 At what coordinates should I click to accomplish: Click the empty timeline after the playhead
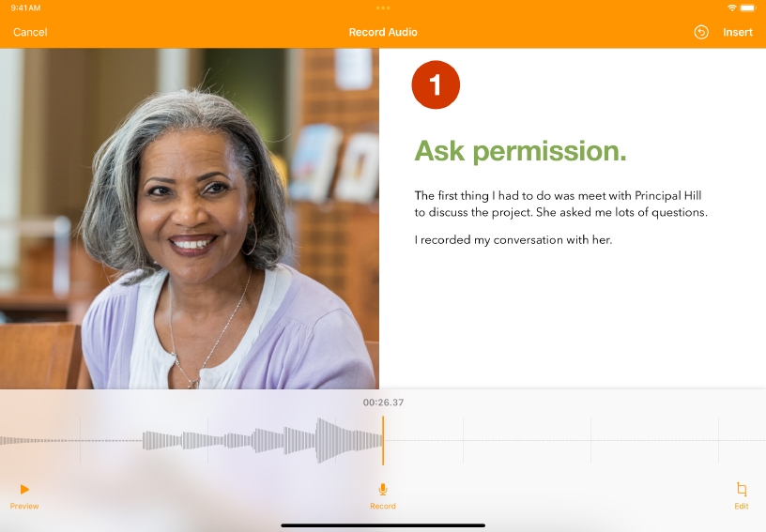click(574, 441)
